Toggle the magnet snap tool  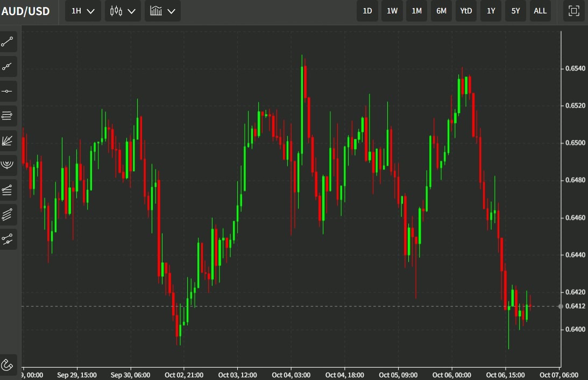pyautogui.click(x=8, y=364)
